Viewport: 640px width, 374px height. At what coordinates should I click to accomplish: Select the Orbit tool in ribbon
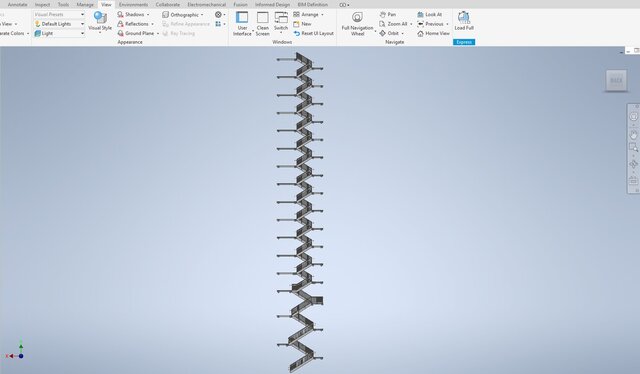389,33
